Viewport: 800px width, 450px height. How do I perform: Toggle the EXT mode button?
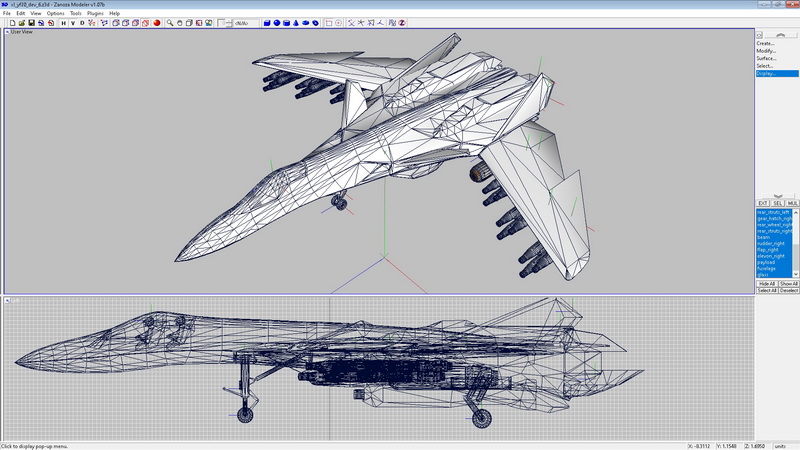click(763, 203)
